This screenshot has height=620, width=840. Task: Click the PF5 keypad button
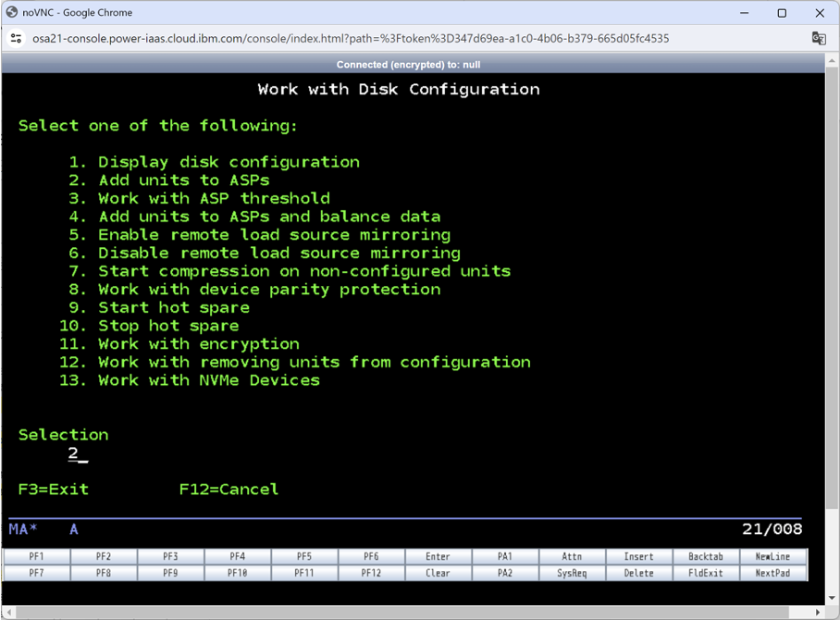304,556
